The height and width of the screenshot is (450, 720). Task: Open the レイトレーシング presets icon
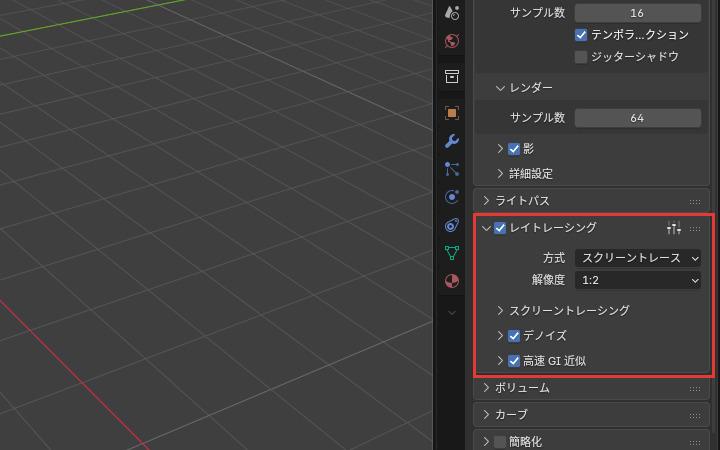pyautogui.click(x=674, y=227)
